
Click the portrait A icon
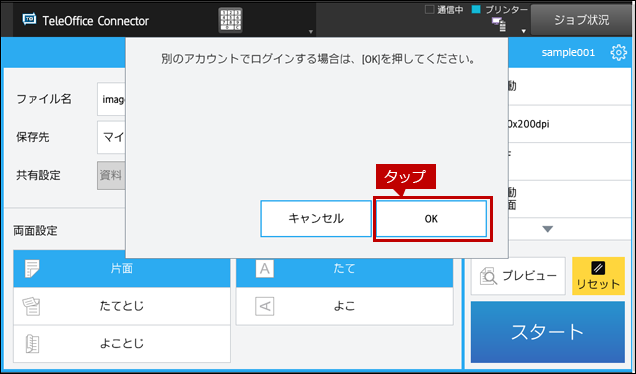click(264, 269)
